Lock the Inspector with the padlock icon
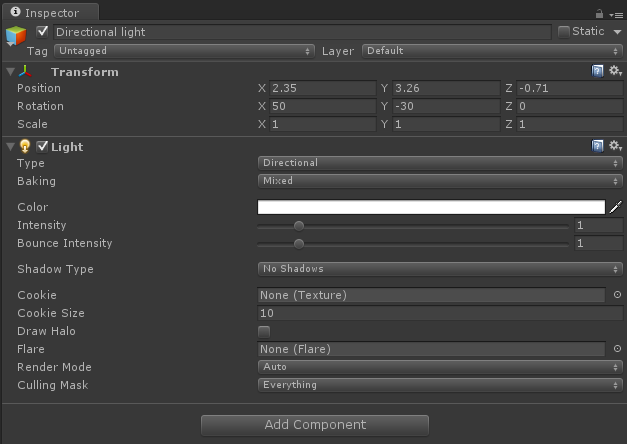 point(599,14)
